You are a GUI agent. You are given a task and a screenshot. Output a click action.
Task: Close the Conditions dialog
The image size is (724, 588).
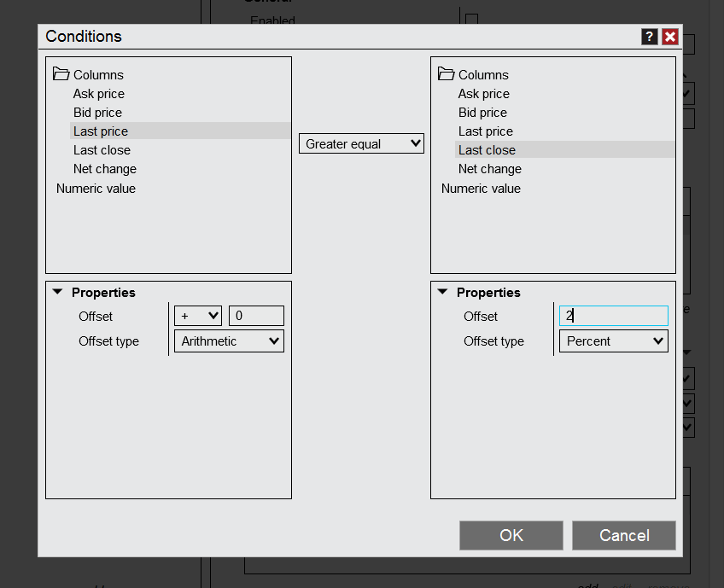point(669,36)
